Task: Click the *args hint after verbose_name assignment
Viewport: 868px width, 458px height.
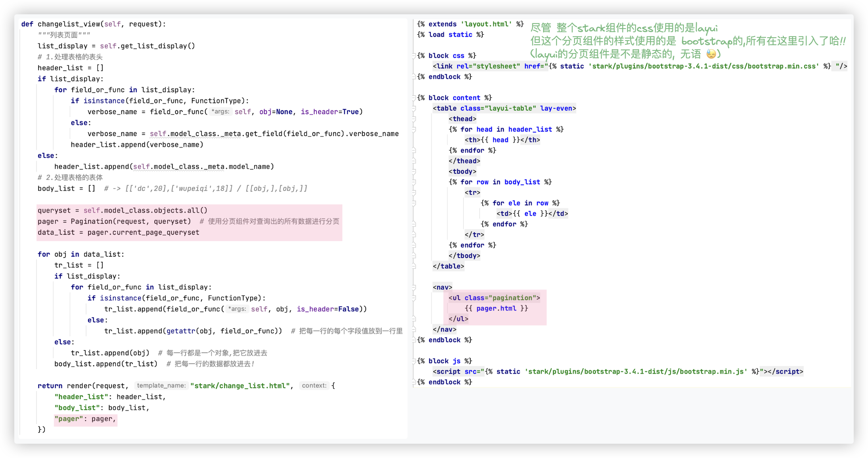Action: pyautogui.click(x=220, y=112)
